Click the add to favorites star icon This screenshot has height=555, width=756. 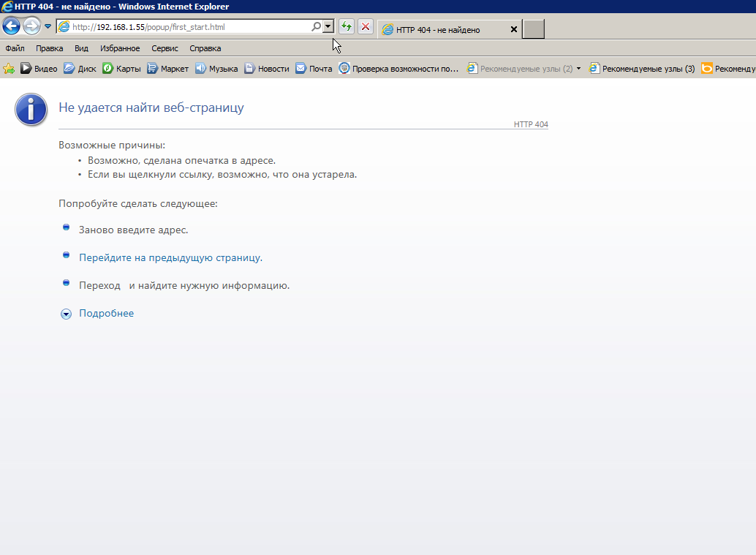click(9, 69)
